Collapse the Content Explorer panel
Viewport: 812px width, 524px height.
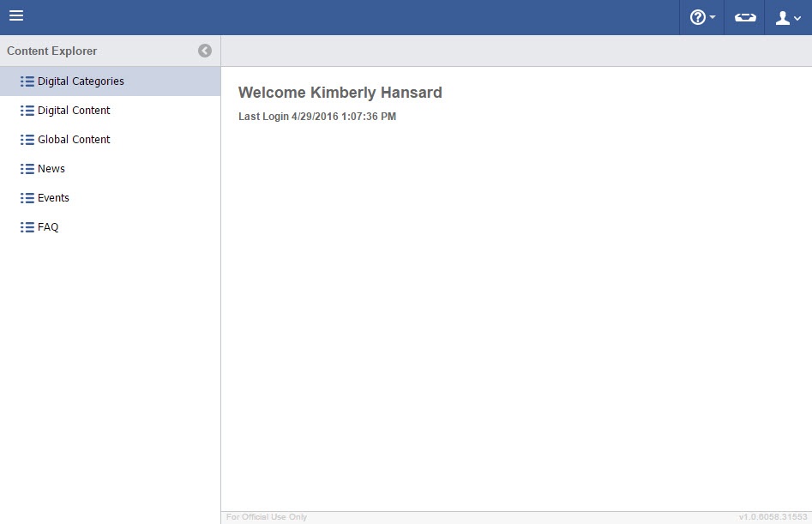tap(205, 51)
